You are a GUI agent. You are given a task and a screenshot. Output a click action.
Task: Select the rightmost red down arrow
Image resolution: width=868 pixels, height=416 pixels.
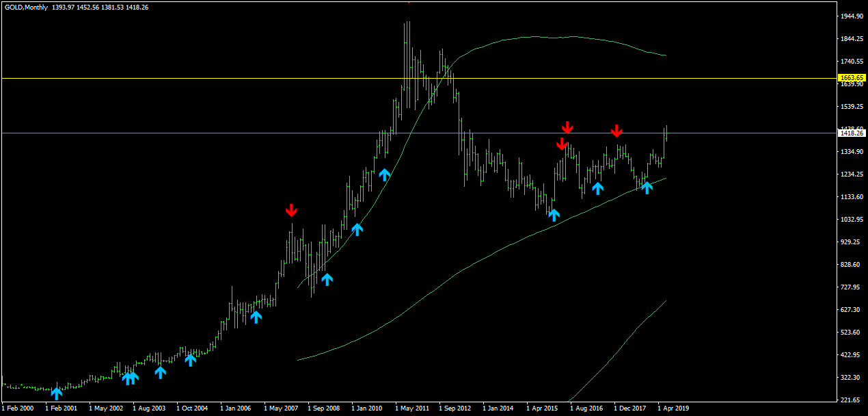point(616,131)
